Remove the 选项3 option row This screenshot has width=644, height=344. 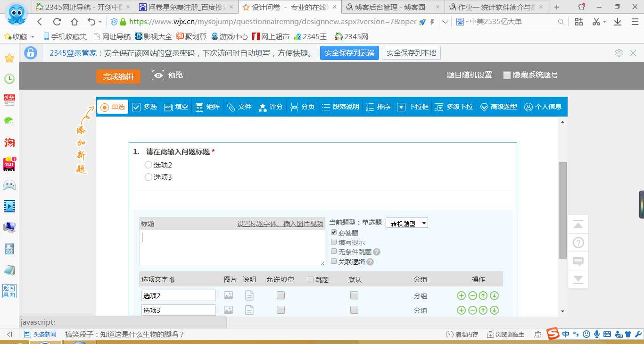click(x=472, y=310)
